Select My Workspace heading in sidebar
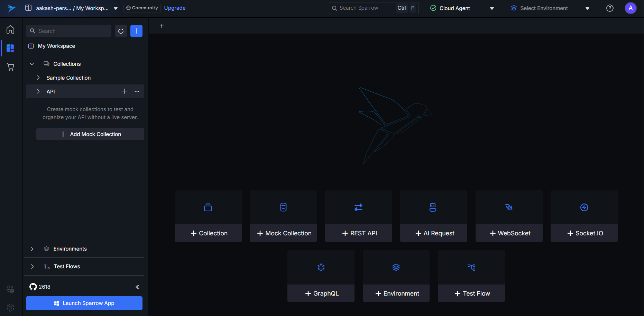 [56, 46]
